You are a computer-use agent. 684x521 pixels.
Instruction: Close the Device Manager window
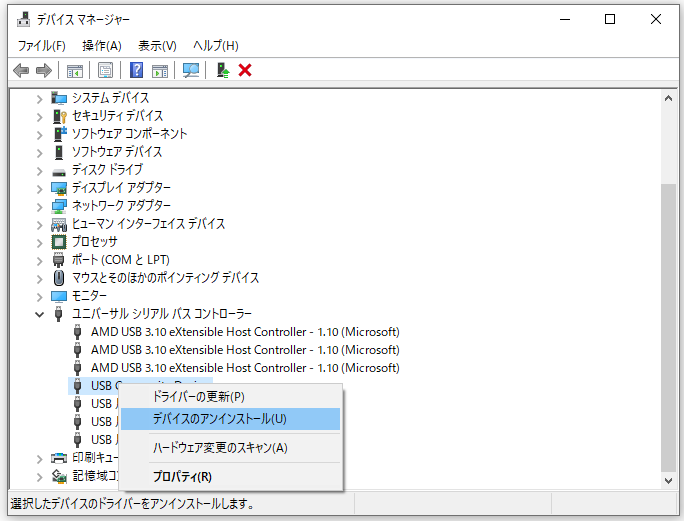click(x=656, y=19)
